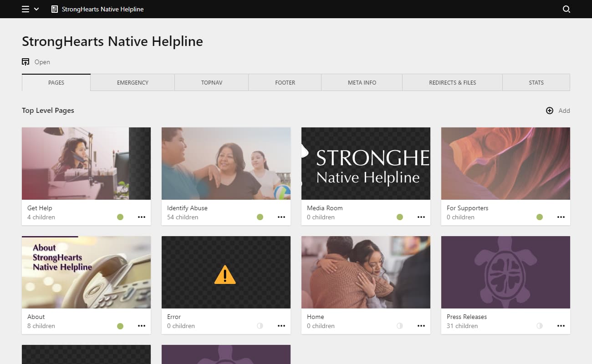Open the Identify Abuse page title

coord(187,208)
